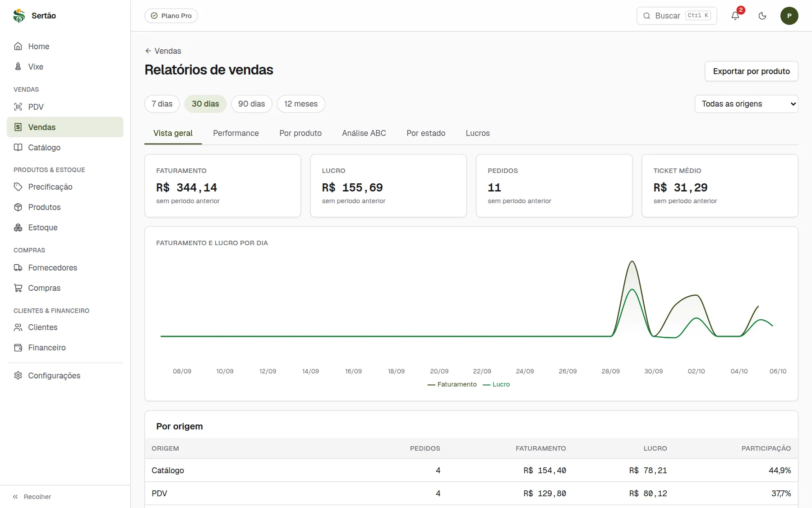Click the Catálogo row in Por origem
812x508 pixels.
471,471
